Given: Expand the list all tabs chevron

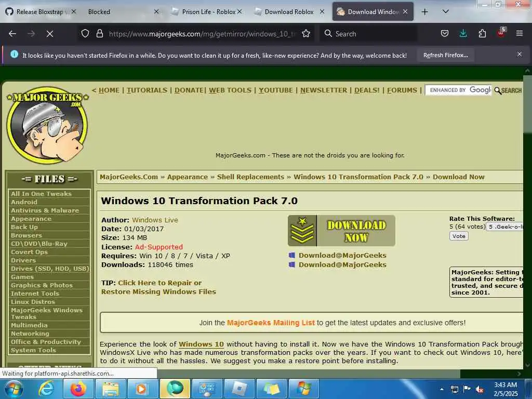Looking at the screenshot, I should pos(446,12).
